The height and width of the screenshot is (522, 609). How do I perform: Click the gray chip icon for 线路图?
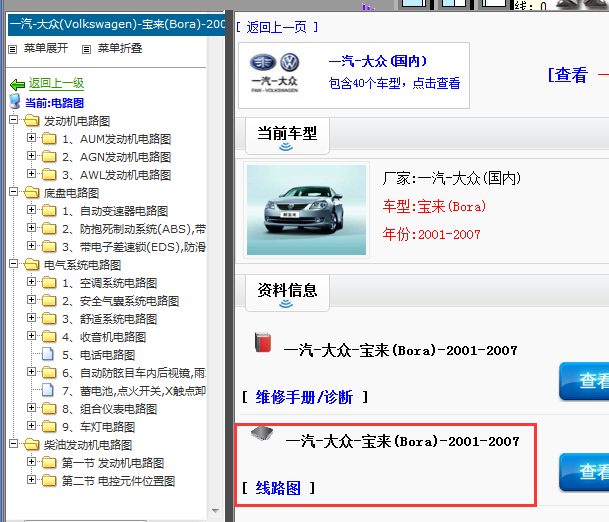262,433
